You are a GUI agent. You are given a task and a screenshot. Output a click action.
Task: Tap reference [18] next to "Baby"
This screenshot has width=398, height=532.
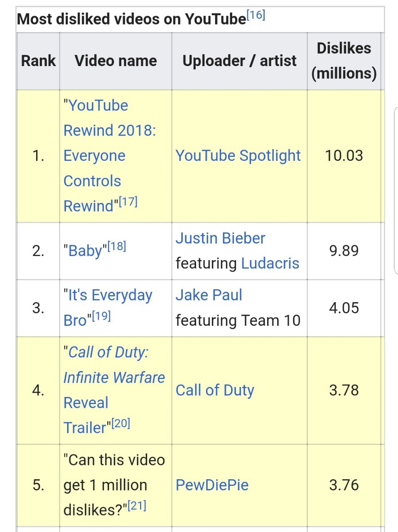tap(117, 246)
